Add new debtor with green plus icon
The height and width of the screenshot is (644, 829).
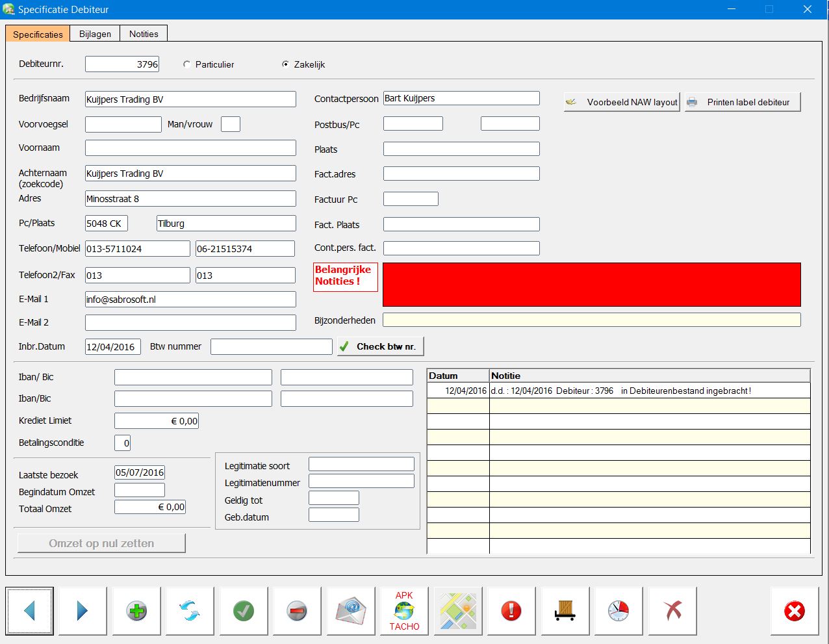(x=136, y=611)
